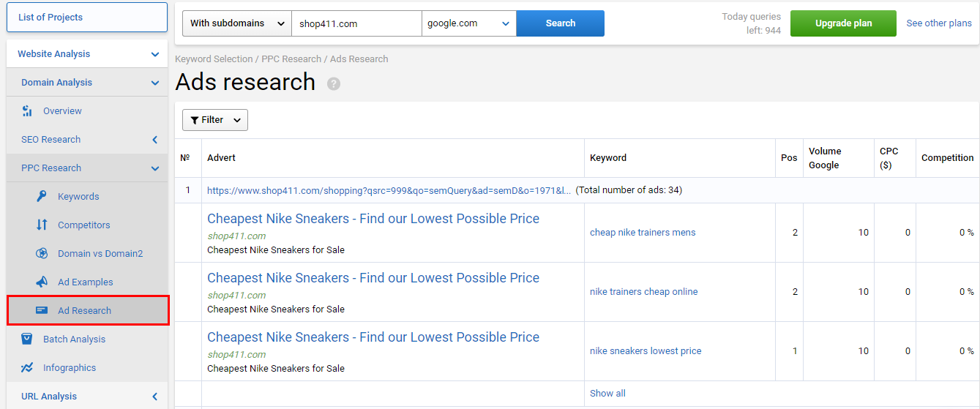The height and width of the screenshot is (409, 980).
Task: Expand the URL Analysis section chevron
Action: pos(154,397)
